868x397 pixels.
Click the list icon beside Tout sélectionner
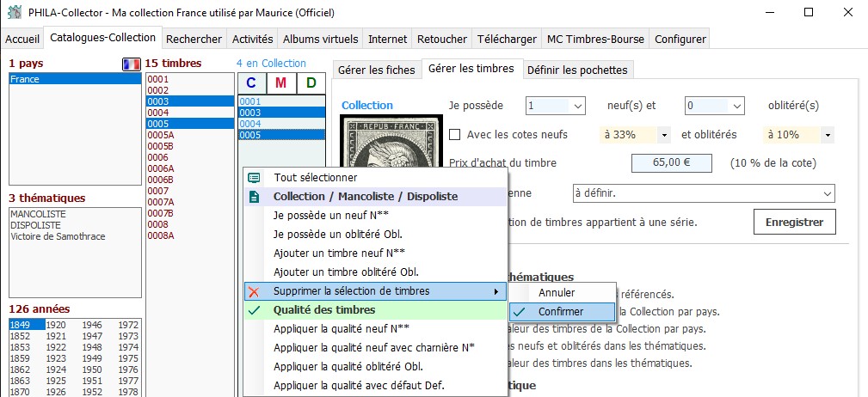(254, 178)
